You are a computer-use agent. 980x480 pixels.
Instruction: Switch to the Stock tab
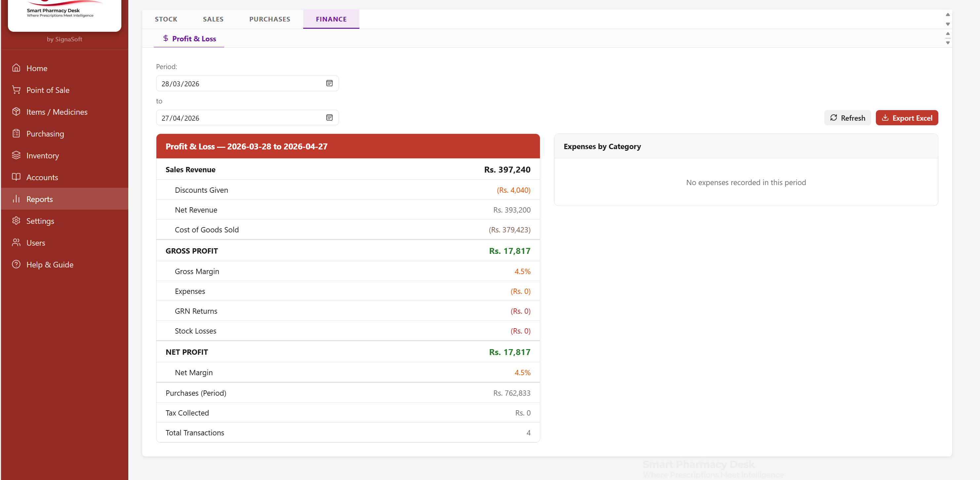pos(166,19)
